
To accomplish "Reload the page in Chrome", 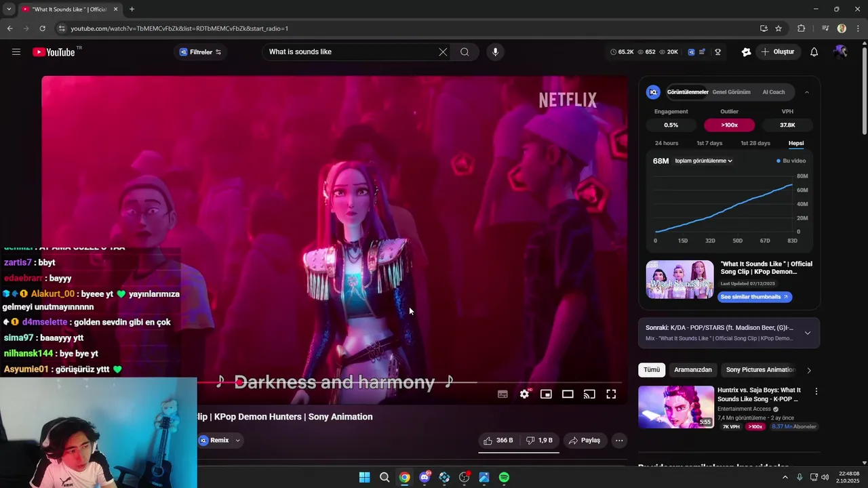I will [42, 28].
